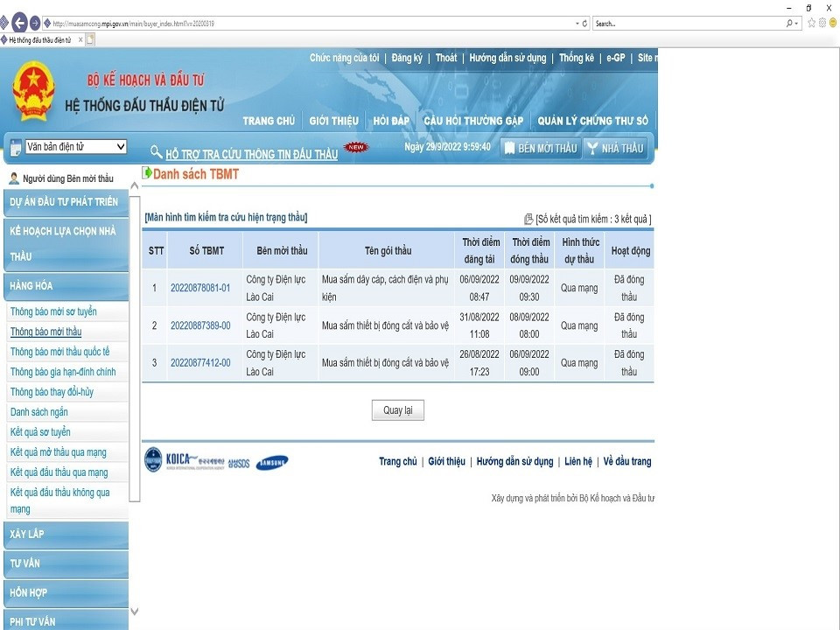Click the sidebar scrollbar down arrow

pyautogui.click(x=134, y=612)
